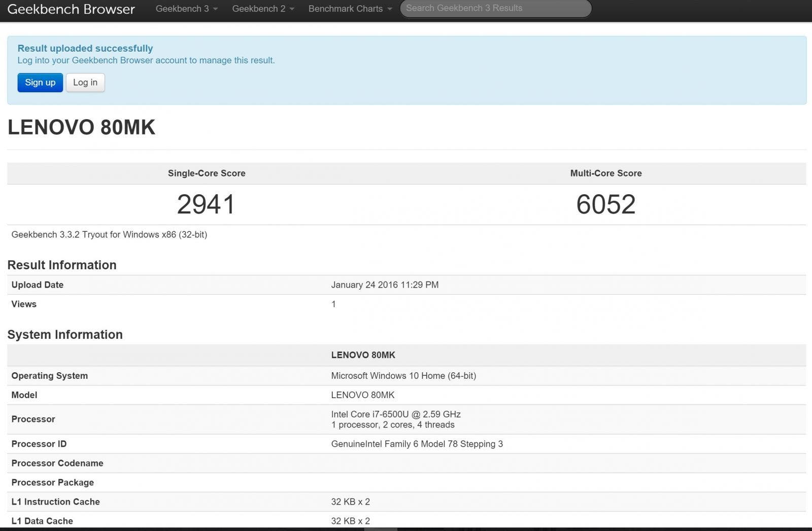Select the Processor Package row label
The image size is (812, 531).
53,482
